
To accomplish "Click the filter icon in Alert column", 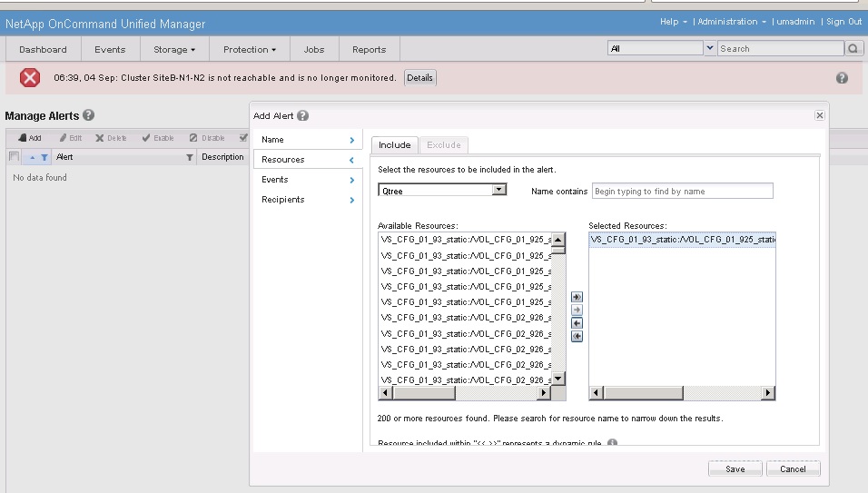I will pyautogui.click(x=190, y=157).
